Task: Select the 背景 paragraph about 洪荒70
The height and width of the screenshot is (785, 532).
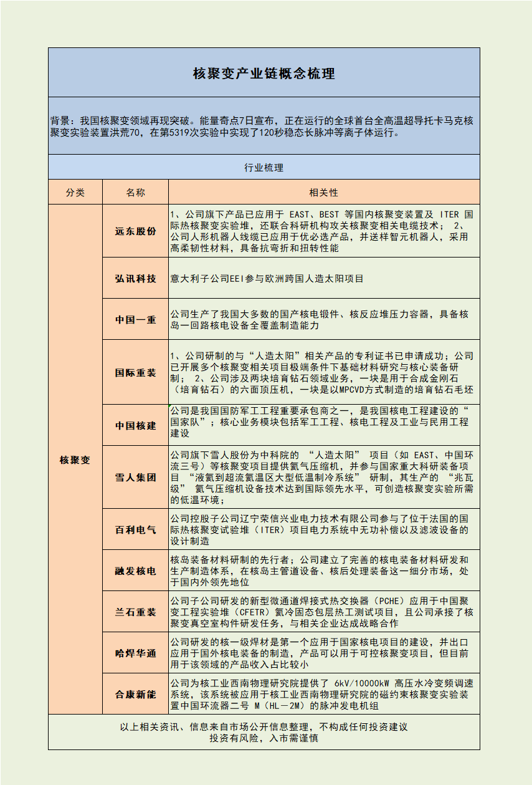Action: 264,127
